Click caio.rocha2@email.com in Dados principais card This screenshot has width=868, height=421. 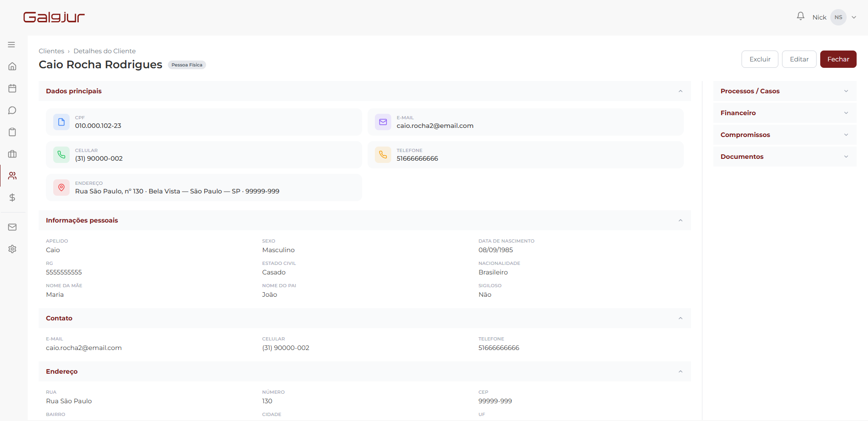click(x=435, y=126)
